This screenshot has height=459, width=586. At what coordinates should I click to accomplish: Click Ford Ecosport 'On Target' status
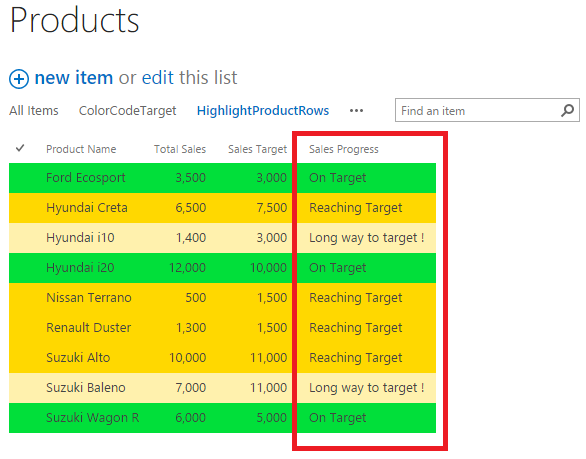pos(337,178)
